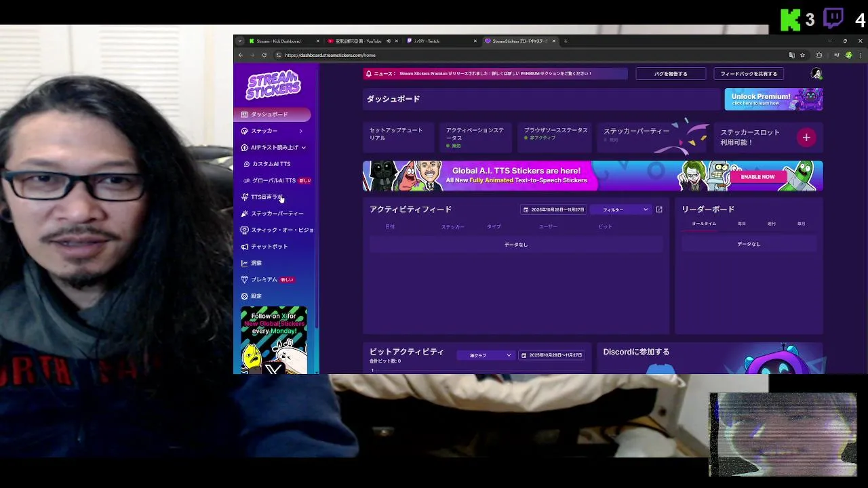The width and height of the screenshot is (868, 488).
Task: Select the 毎月 leaderboard tab
Action: pyautogui.click(x=802, y=224)
